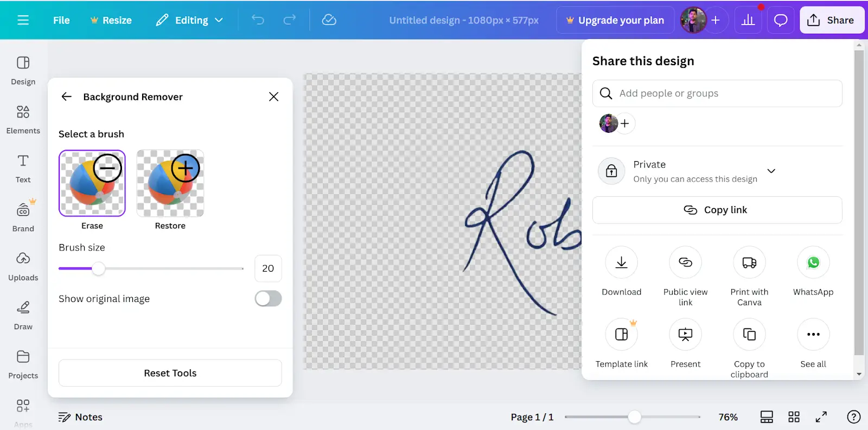868x430 pixels.
Task: Click the Page 1 / 1 indicator
Action: [532, 417]
